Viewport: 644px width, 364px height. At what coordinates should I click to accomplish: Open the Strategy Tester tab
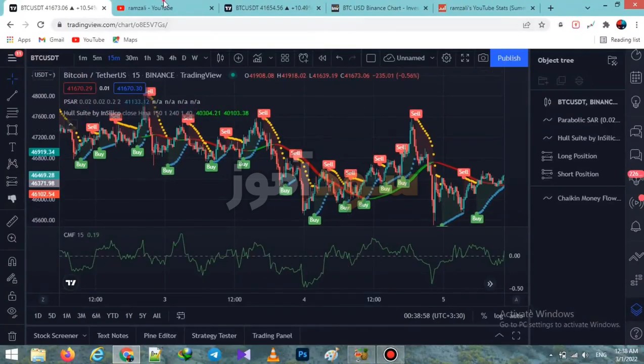214,336
